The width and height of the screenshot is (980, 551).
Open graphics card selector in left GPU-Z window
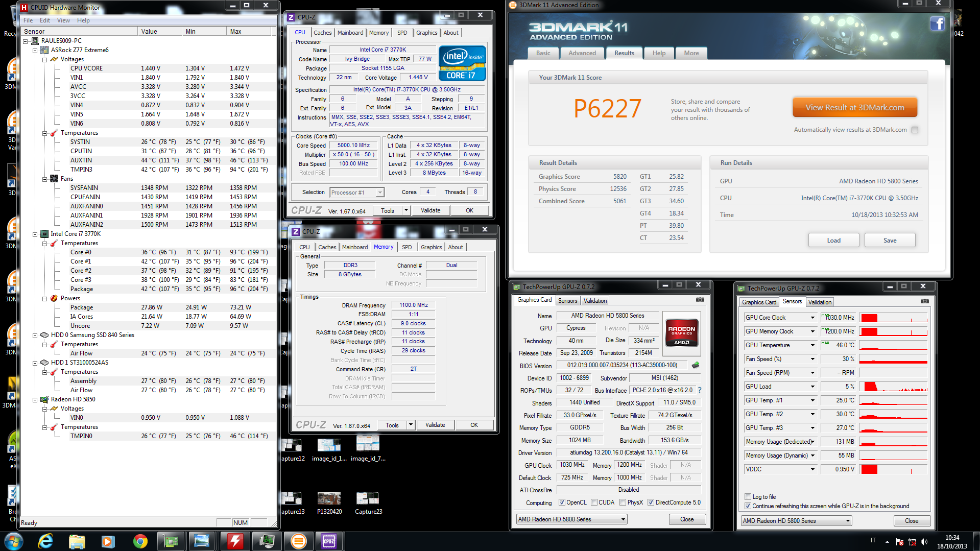571,519
